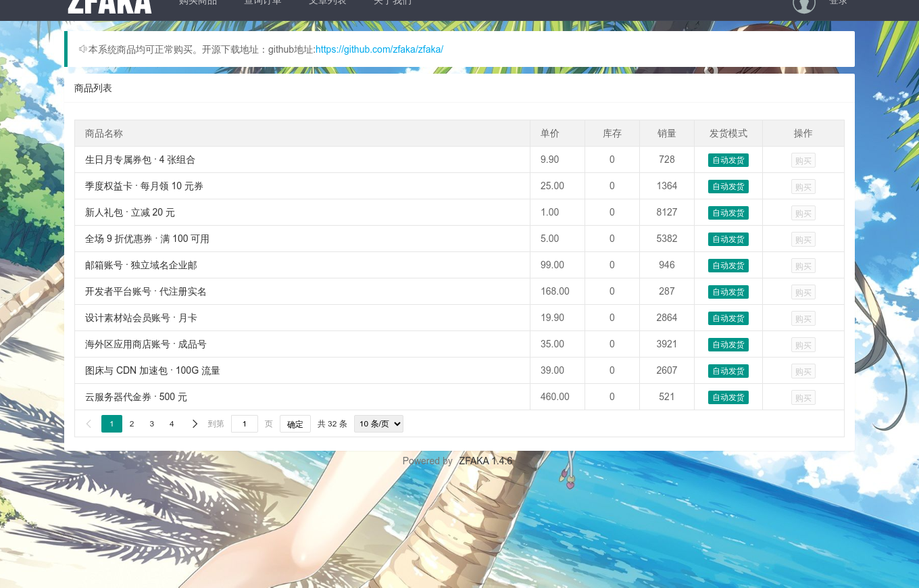Screen dimensions: 919x588
Task: Click the ZFAKA logo
Action: (109, 6)
